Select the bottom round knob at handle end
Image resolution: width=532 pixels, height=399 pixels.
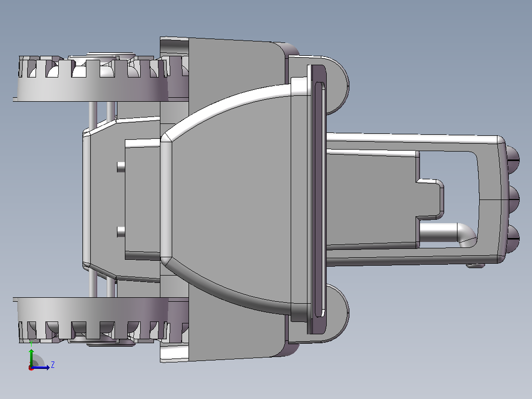coord(513,238)
